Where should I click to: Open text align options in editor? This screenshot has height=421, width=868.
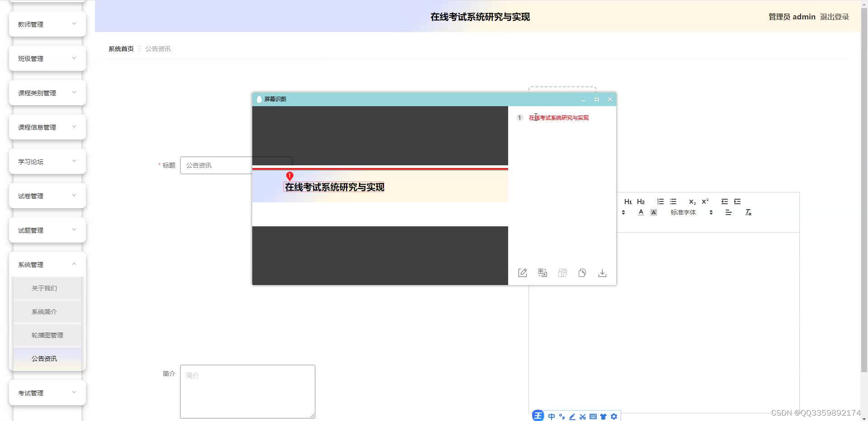[728, 212]
